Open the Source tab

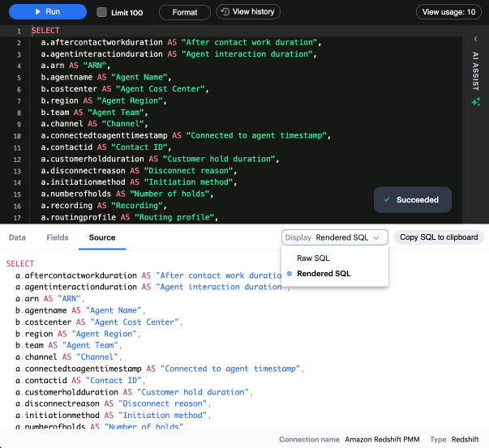102,237
